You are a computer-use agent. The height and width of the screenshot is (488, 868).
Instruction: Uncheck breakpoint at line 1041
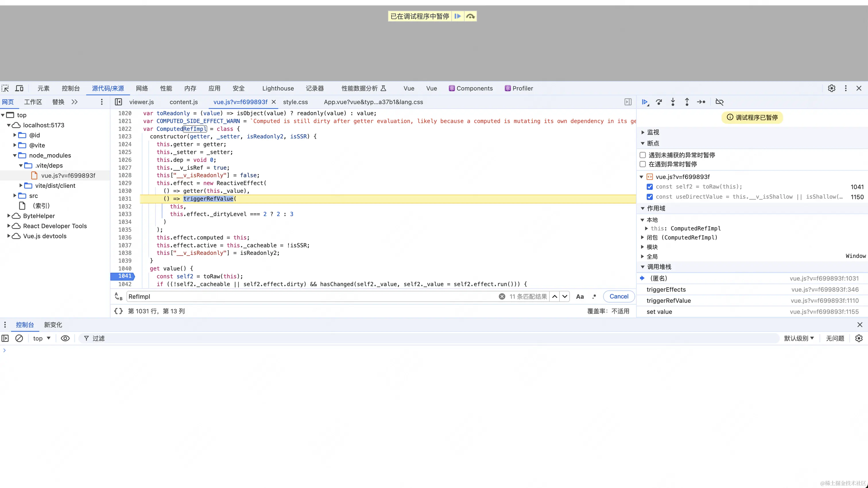[650, 187]
